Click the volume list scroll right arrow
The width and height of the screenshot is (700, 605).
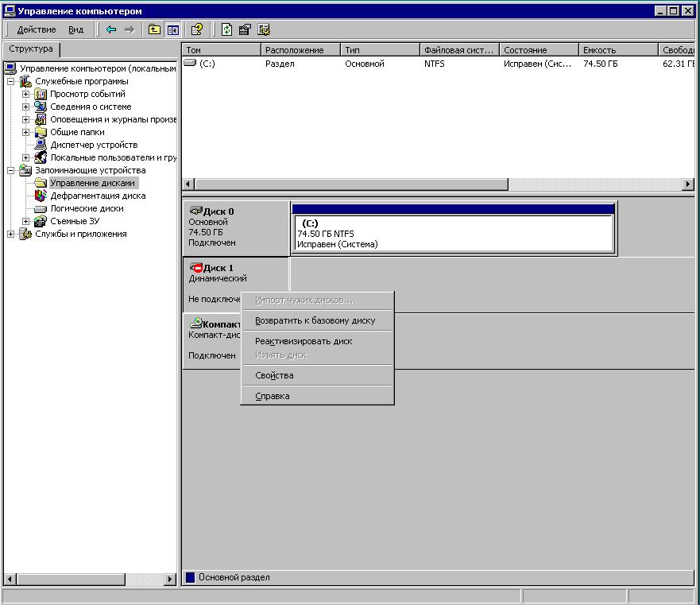coord(687,184)
